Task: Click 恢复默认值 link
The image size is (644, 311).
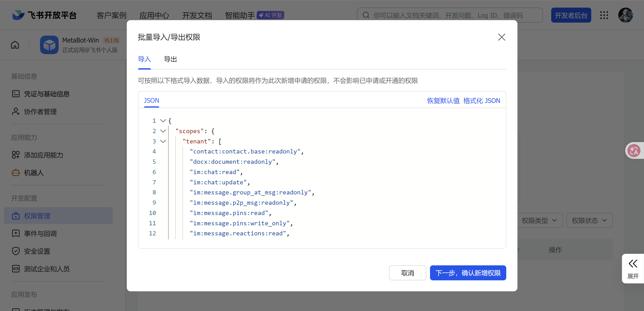Action: click(443, 101)
